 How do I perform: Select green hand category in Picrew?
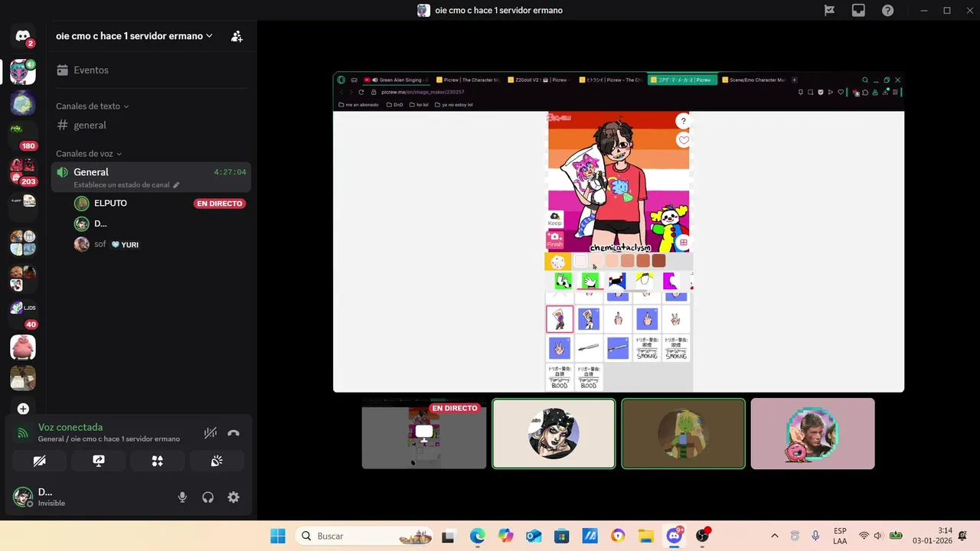pos(590,281)
